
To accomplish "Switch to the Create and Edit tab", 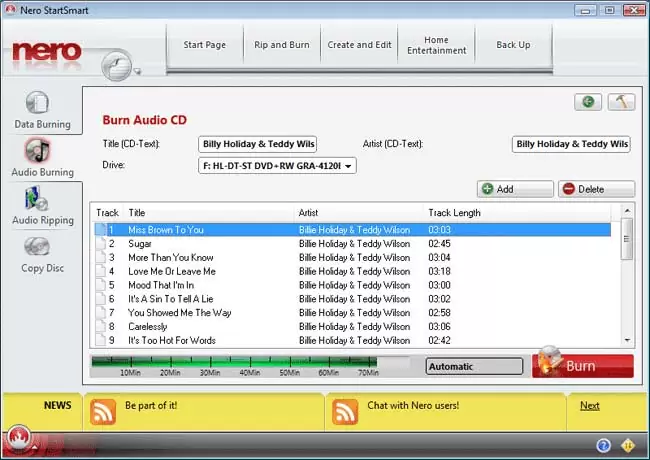I will point(359,45).
